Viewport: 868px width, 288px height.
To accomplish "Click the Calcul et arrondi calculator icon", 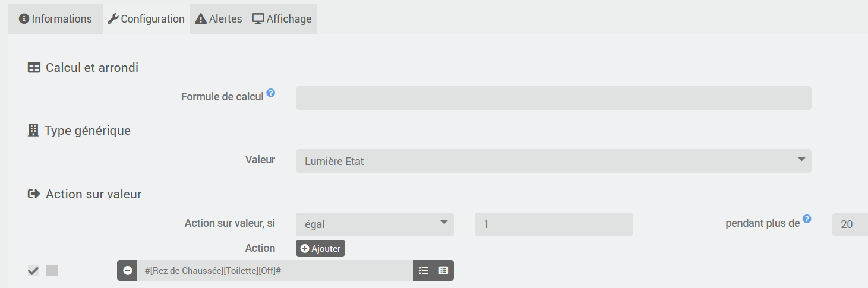I will click(34, 68).
